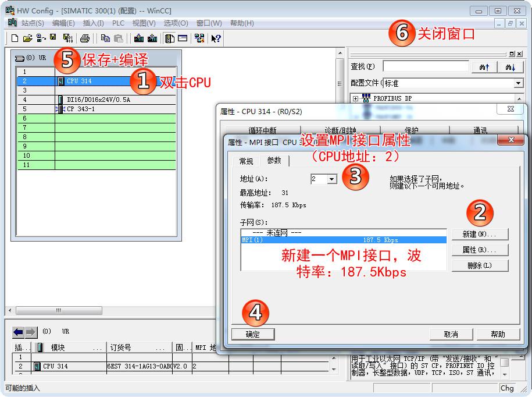Open the 视图(V) menu
The width and height of the screenshot is (532, 397).
(x=144, y=23)
